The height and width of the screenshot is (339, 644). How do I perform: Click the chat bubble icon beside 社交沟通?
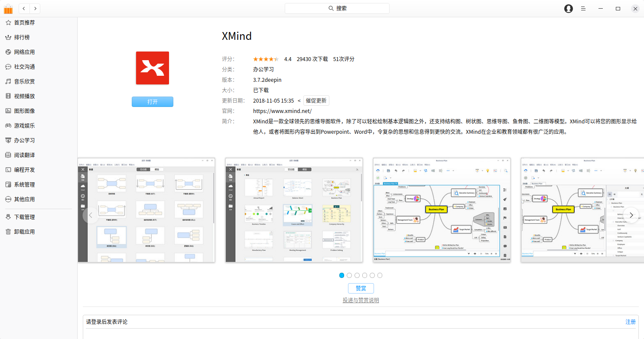coord(8,67)
